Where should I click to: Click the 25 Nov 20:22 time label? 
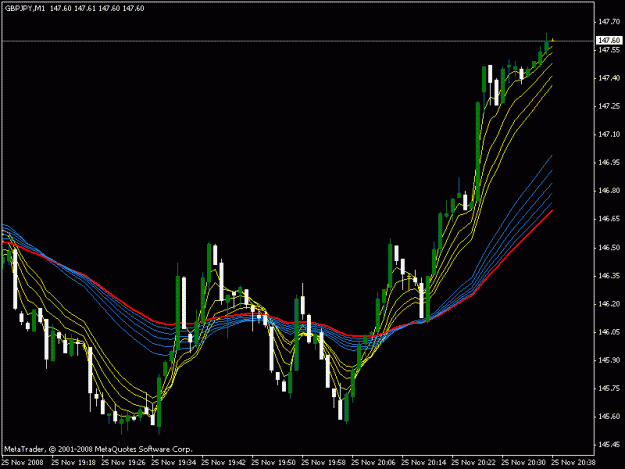(x=474, y=463)
